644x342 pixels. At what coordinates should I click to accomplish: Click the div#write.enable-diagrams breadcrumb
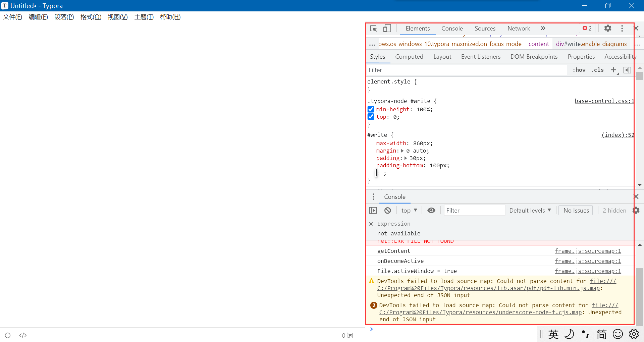point(591,44)
